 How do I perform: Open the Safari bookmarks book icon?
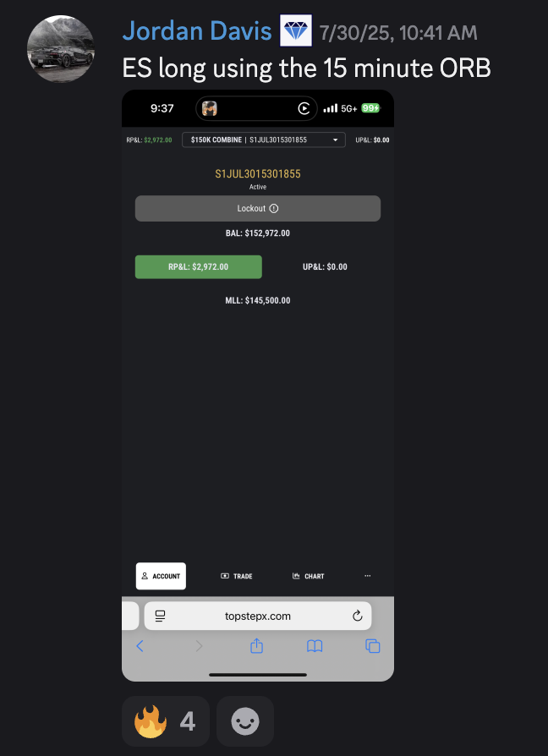coord(315,646)
